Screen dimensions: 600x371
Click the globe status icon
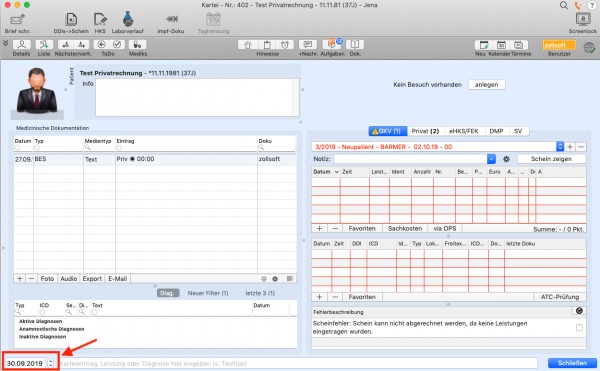[589, 47]
